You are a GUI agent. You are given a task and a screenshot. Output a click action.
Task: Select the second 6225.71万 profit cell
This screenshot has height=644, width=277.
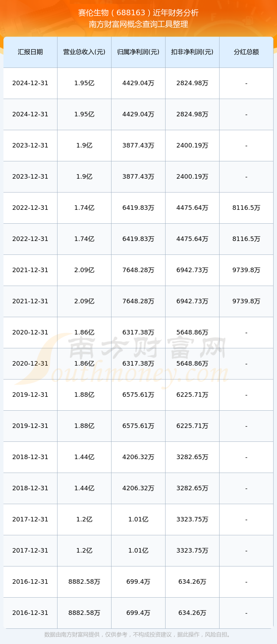(192, 426)
